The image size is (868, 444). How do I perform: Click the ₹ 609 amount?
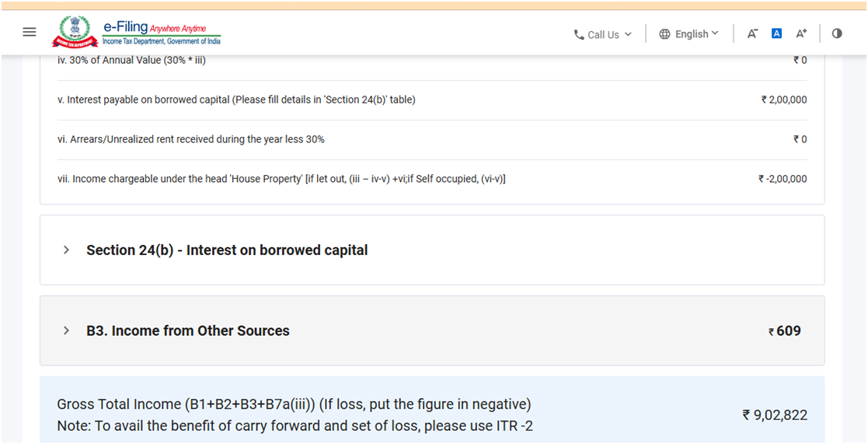785,330
